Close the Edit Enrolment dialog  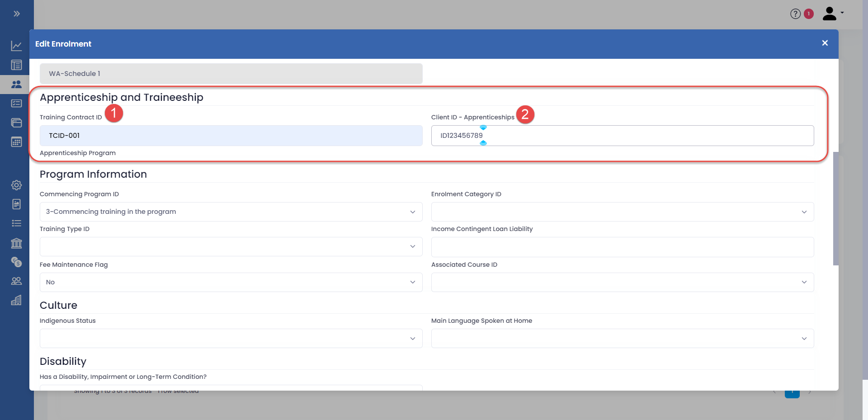tap(825, 43)
